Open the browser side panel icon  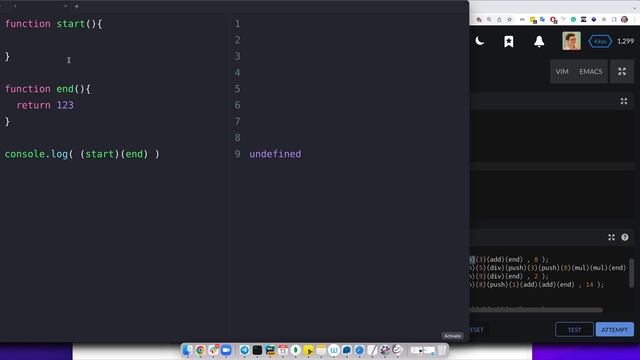(614, 20)
